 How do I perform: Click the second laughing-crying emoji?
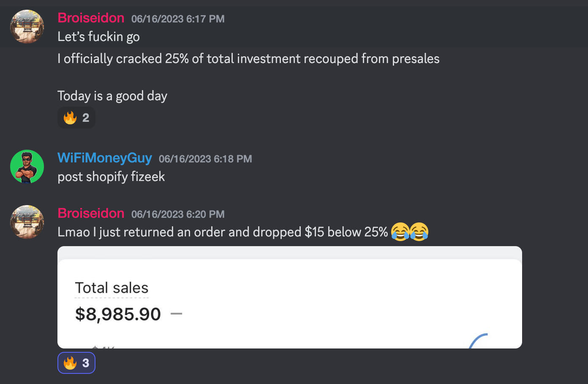pos(419,232)
